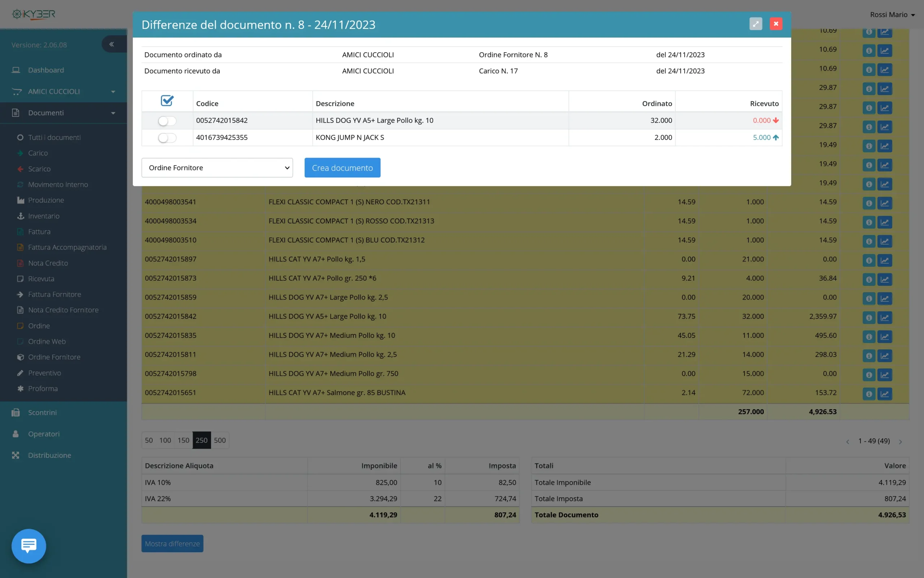Click the Mostra differenze button
924x578 pixels.
[x=172, y=544]
